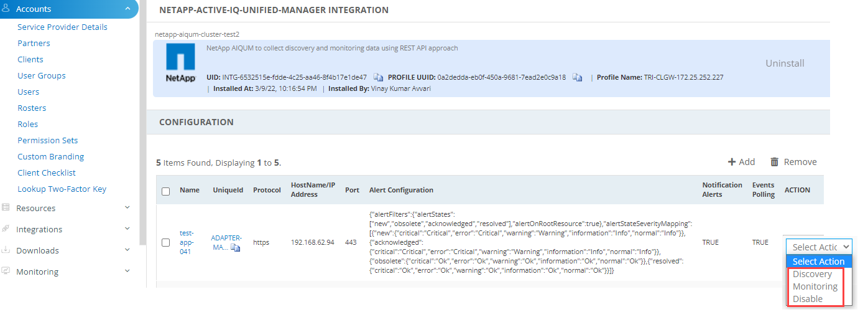Open the Rosters page
The width and height of the screenshot is (868, 312).
32,108
